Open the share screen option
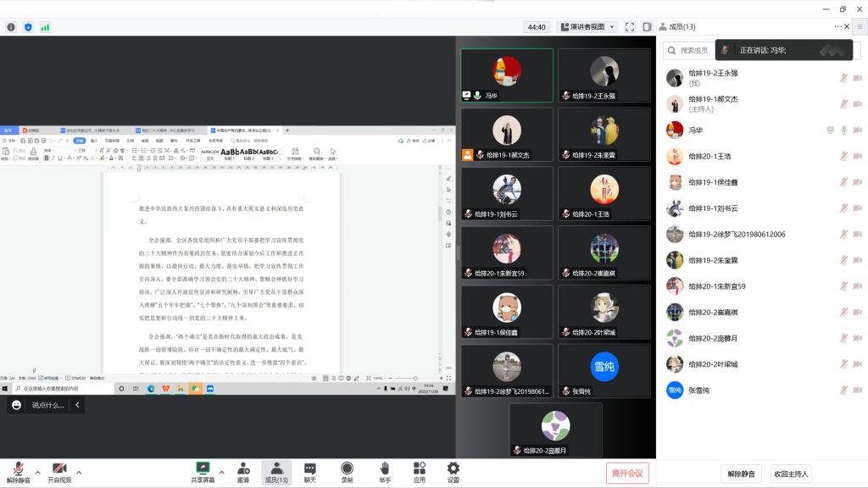868x488 pixels. (x=203, y=469)
